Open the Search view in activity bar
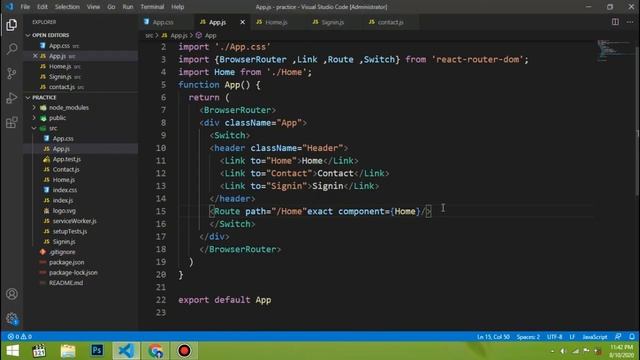Viewport: 640px width, 360px height. point(12,49)
